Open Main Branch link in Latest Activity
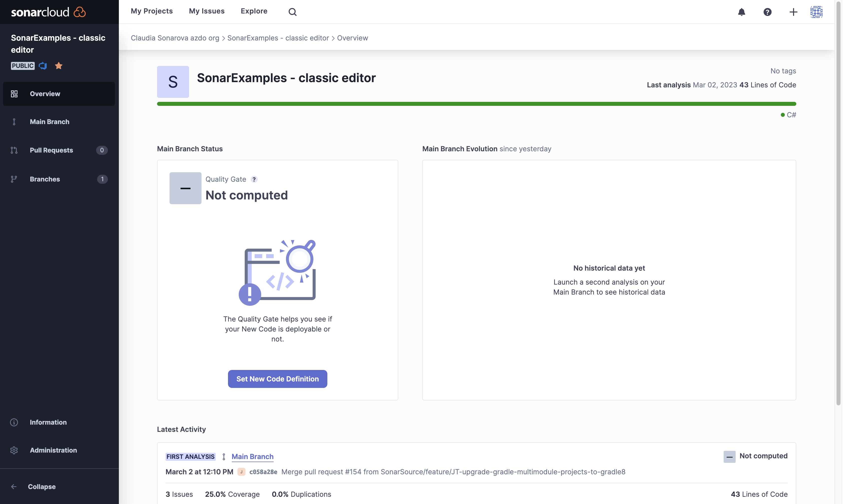The height and width of the screenshot is (504, 843). tap(252, 457)
